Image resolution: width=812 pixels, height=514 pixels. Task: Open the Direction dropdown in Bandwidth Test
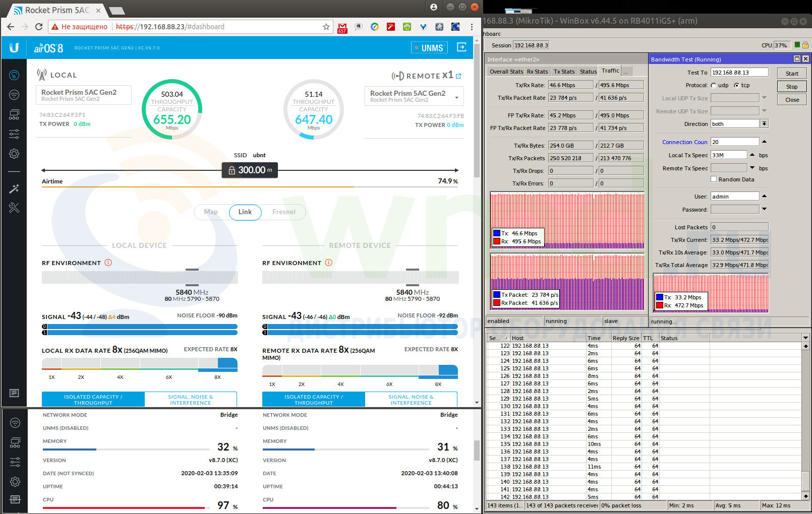(x=765, y=123)
